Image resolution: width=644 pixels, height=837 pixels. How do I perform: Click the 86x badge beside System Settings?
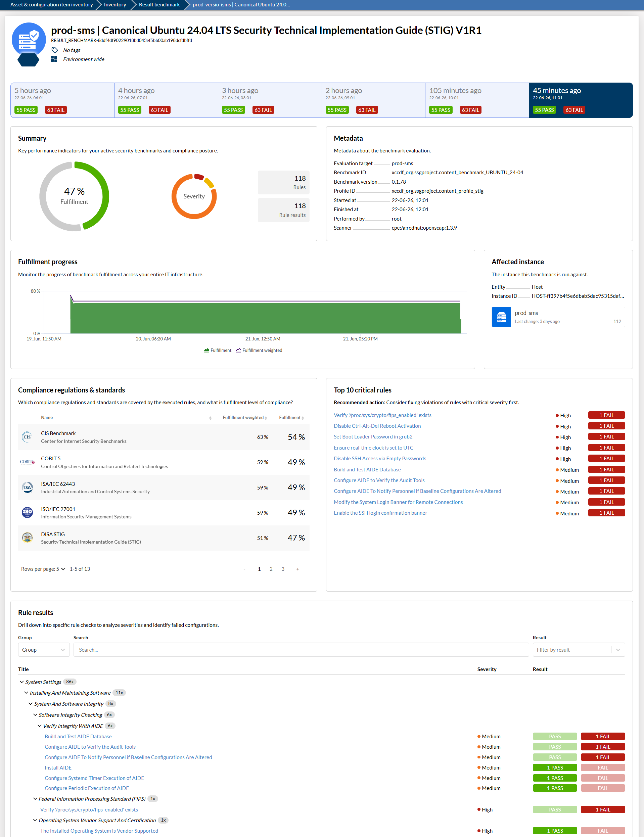[x=70, y=682]
